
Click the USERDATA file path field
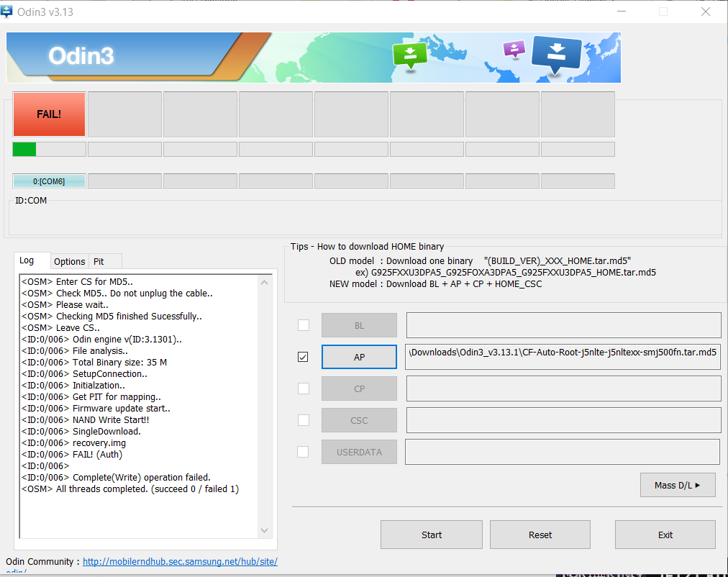click(563, 452)
